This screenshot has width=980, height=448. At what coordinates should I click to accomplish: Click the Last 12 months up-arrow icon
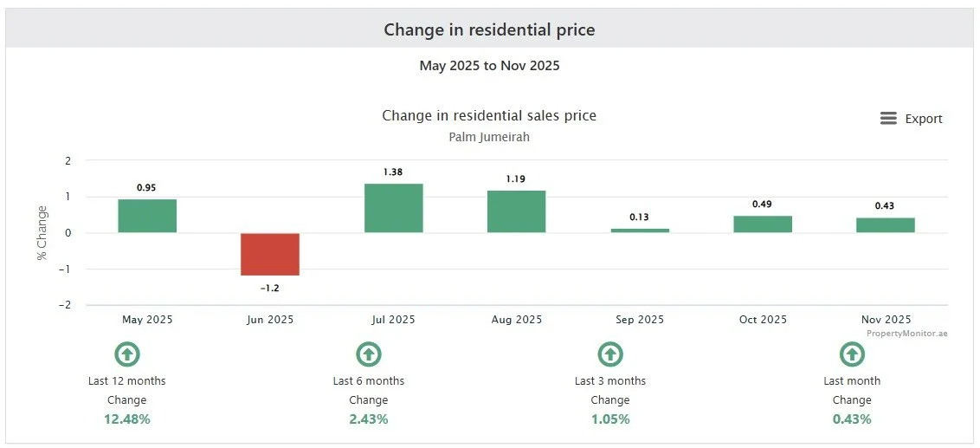[127, 354]
